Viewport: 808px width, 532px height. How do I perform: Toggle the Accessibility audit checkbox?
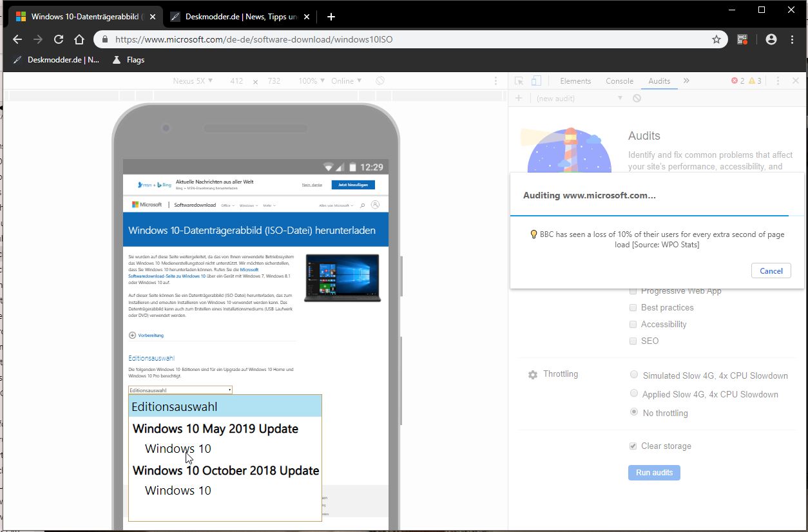[x=633, y=325]
